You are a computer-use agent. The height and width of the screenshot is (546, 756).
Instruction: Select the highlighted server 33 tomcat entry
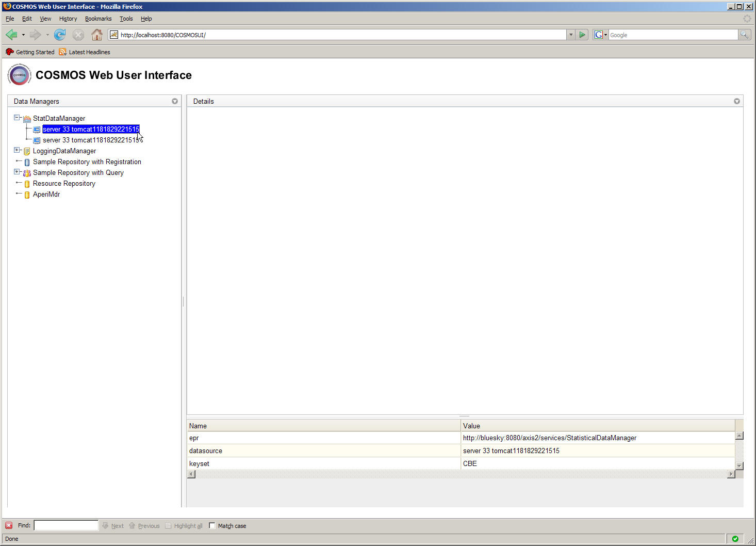[x=91, y=130]
